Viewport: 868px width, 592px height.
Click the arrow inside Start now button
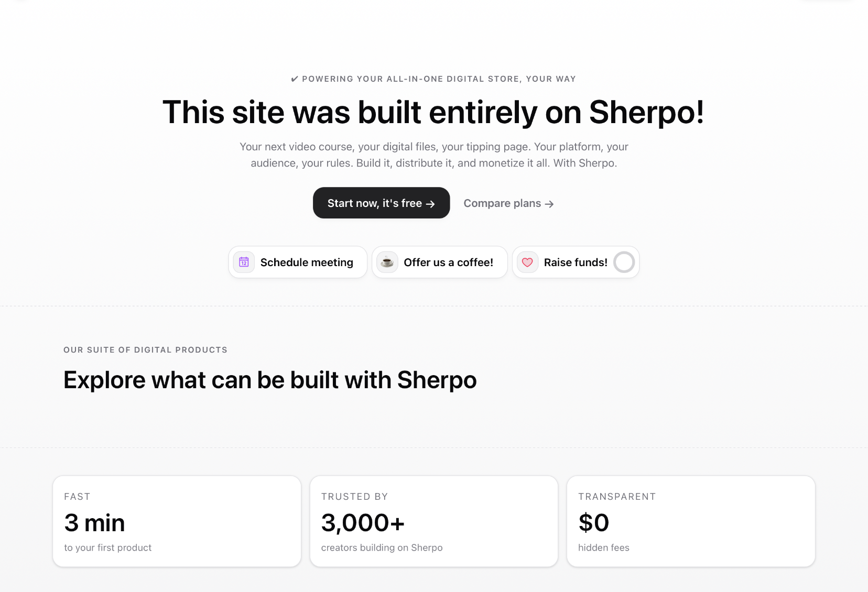click(430, 204)
